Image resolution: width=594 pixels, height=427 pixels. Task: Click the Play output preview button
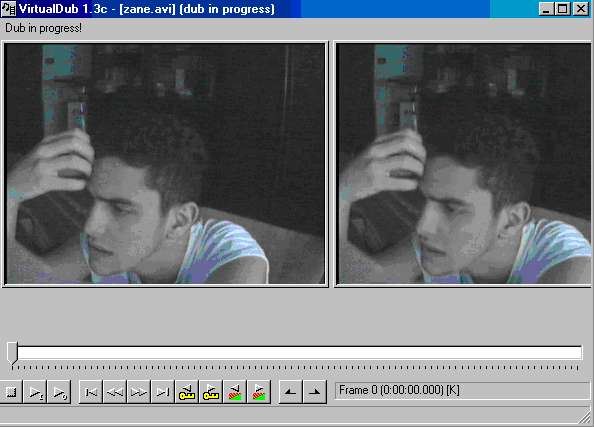point(59,392)
